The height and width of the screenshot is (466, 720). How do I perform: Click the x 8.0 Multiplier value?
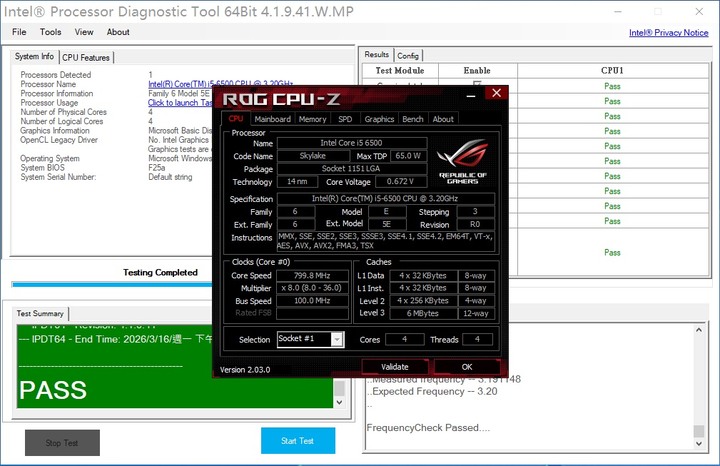click(x=312, y=288)
